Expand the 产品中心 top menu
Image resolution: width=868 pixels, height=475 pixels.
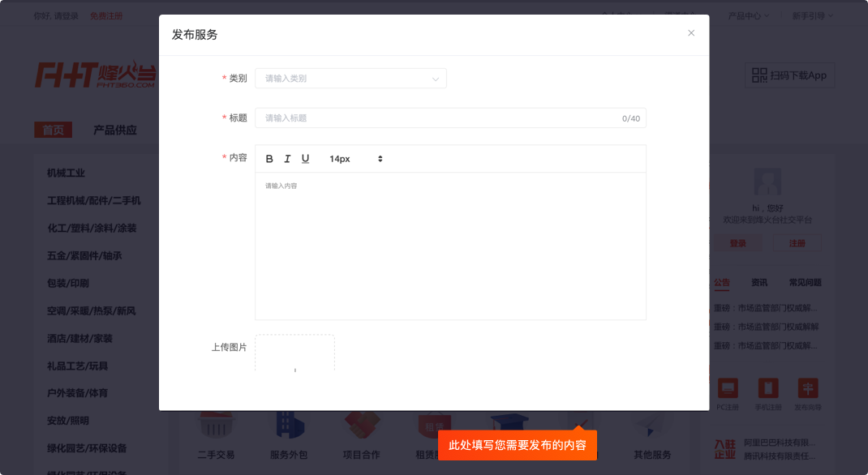pos(749,15)
